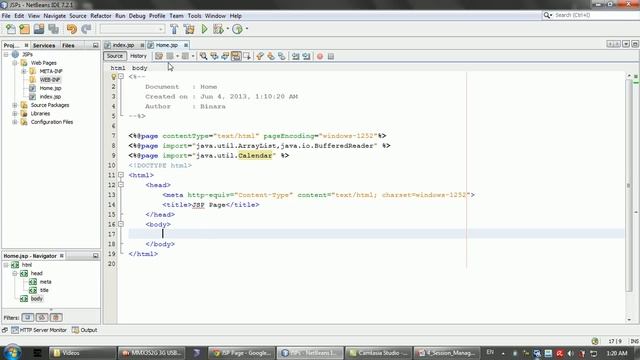Toggle the first Navigator filter button
Image resolution: width=640 pixels, height=360 pixels.
[x=28, y=317]
